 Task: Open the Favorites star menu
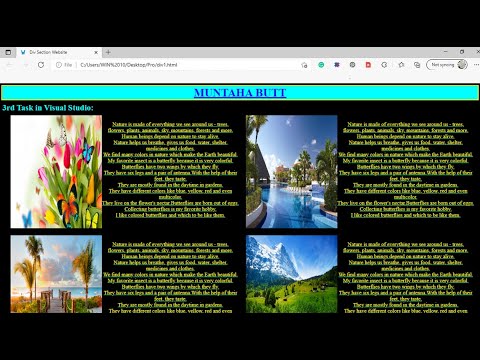401,65
